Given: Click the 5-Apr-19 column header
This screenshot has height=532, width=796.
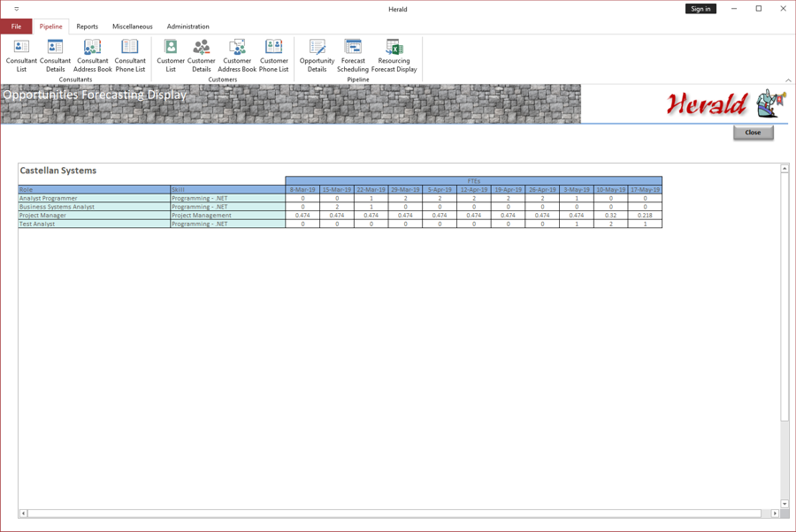Looking at the screenshot, I should [440, 190].
